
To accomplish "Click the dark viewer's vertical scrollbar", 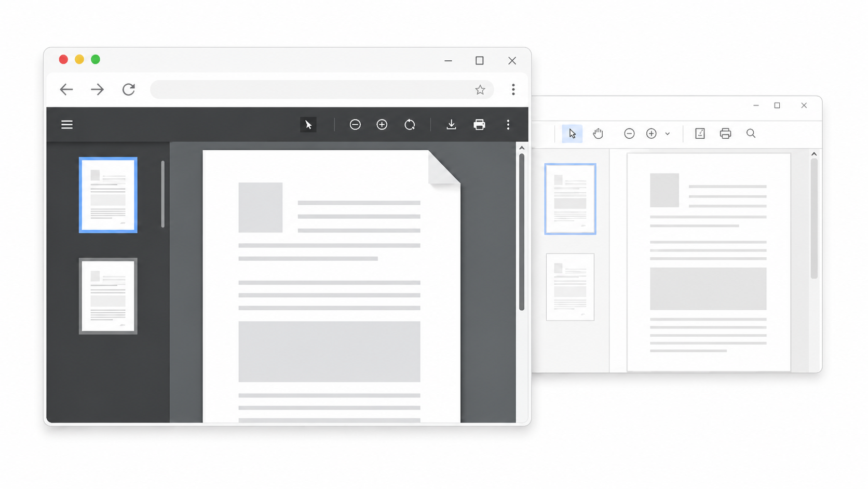I will 522,232.
